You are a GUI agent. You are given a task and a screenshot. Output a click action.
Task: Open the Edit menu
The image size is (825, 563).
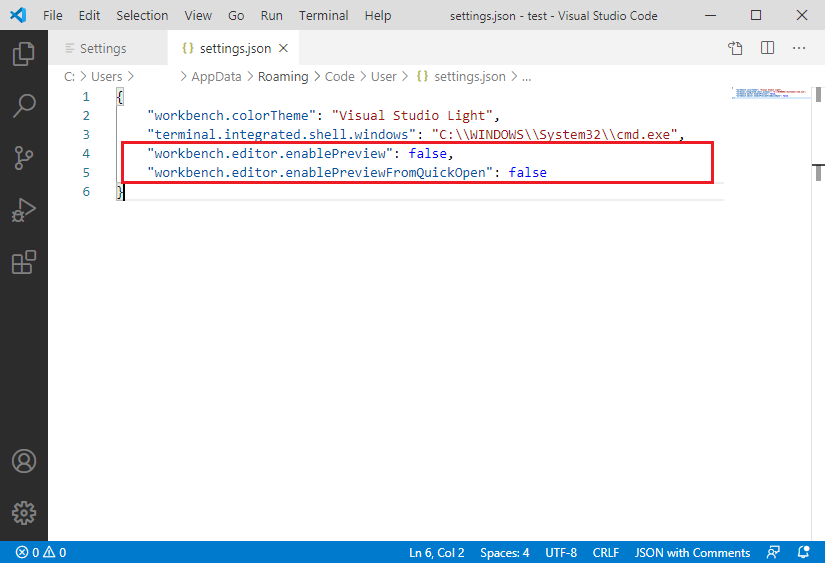point(89,16)
